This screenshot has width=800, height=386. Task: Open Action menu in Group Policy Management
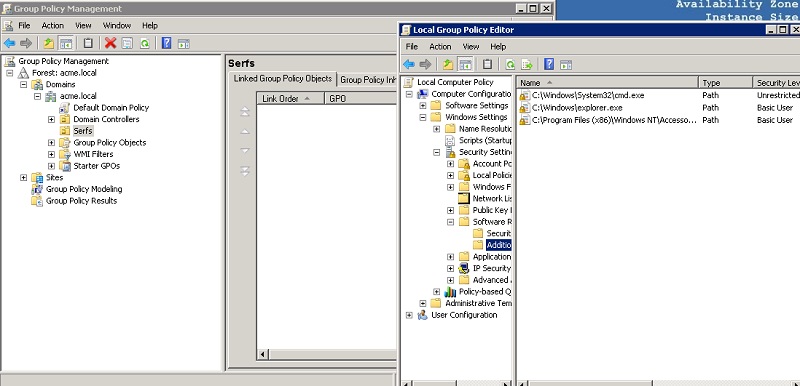[53, 25]
